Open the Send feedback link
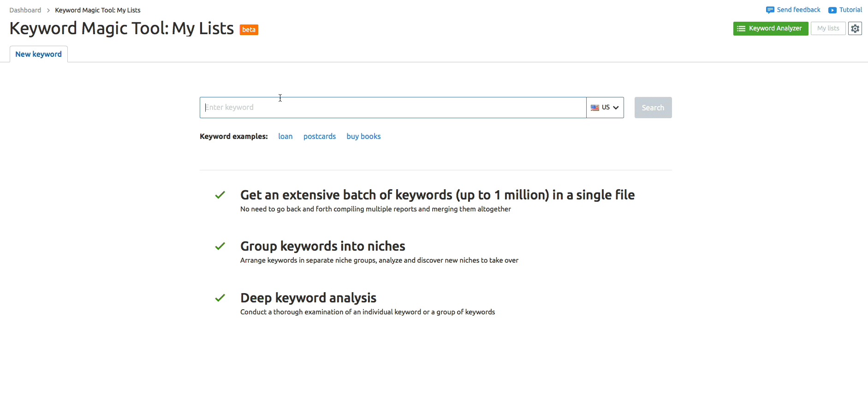Image resolution: width=868 pixels, height=409 pixels. (x=798, y=10)
